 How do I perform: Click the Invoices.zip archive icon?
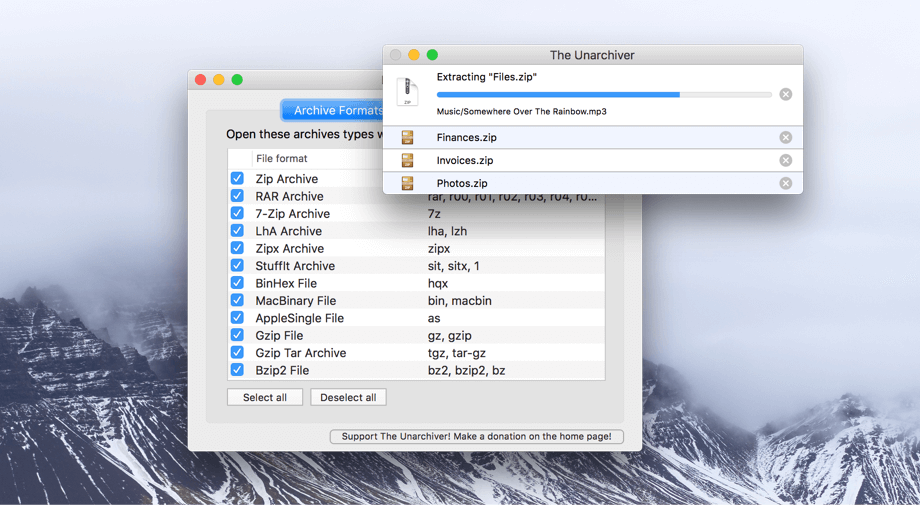pos(407,160)
